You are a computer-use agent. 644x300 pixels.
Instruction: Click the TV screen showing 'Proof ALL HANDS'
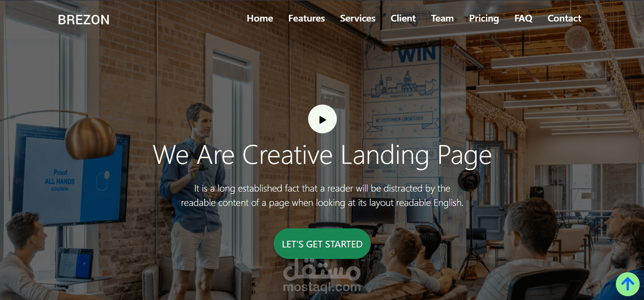coord(71,175)
